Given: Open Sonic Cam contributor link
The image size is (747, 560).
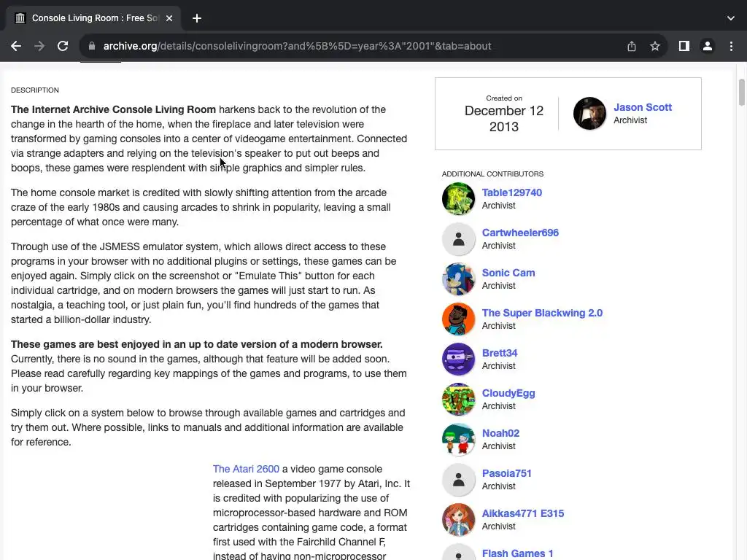Looking at the screenshot, I should (x=508, y=273).
